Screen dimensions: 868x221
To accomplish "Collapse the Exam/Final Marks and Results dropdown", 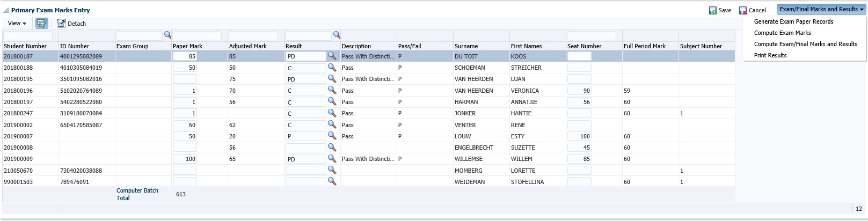I will coord(821,9).
